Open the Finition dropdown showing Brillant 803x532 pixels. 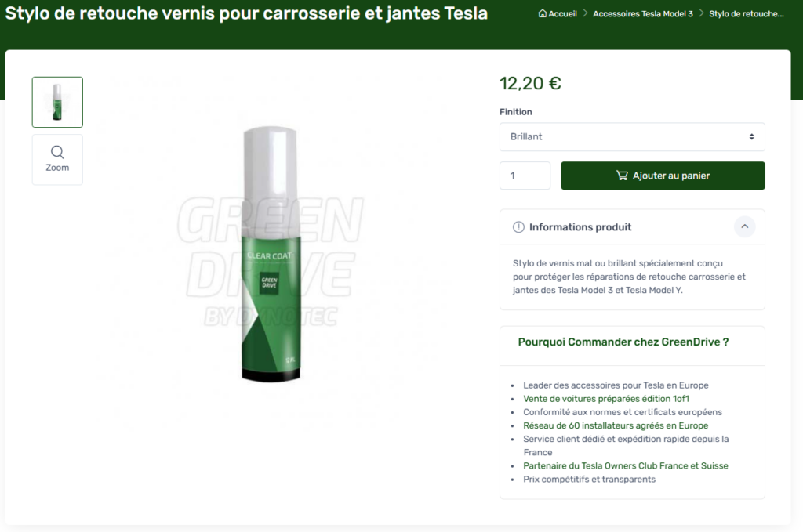point(632,136)
